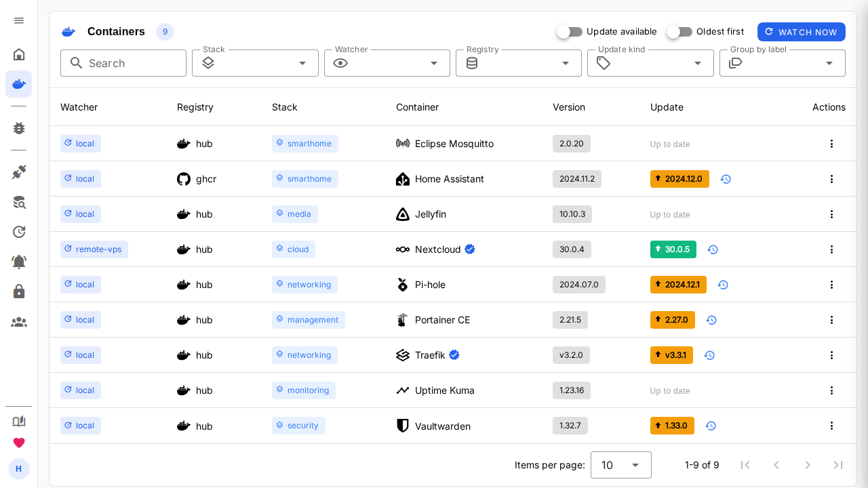View update history for Home Assistant
The image size is (868, 488).
(x=726, y=179)
